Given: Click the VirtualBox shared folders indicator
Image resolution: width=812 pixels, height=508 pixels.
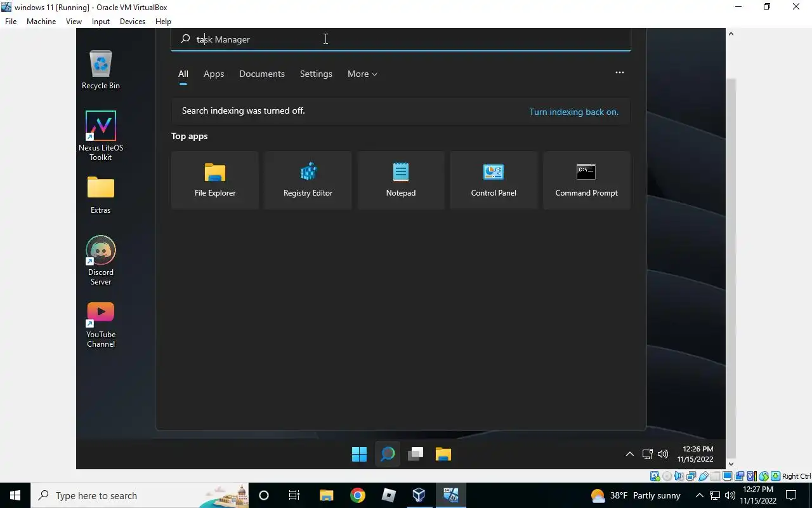Looking at the screenshot, I should click(716, 476).
